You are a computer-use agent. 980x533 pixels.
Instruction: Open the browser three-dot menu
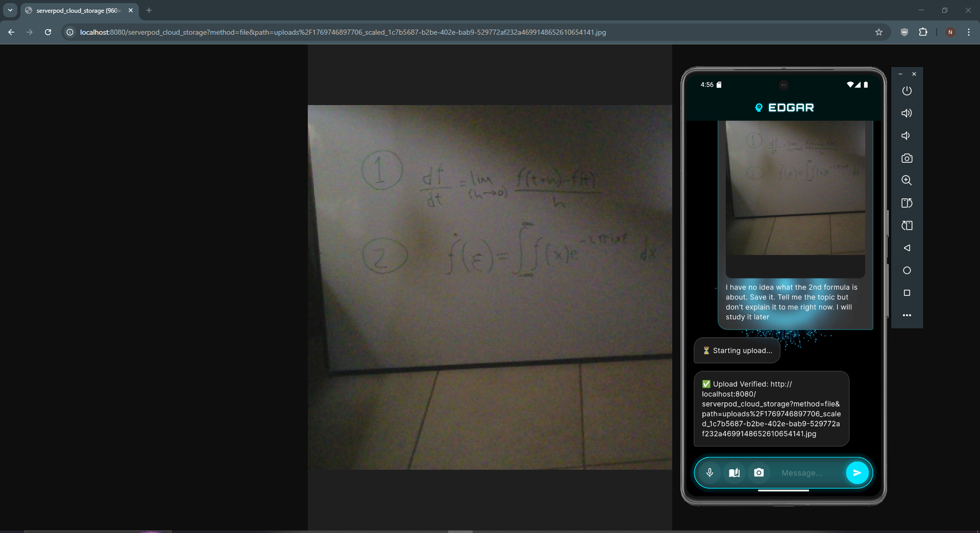tap(969, 32)
